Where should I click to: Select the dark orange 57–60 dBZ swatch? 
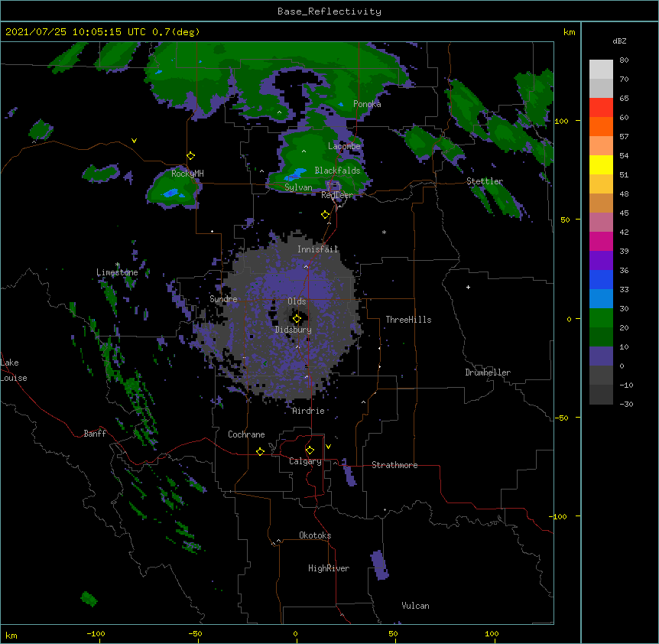[x=601, y=126]
